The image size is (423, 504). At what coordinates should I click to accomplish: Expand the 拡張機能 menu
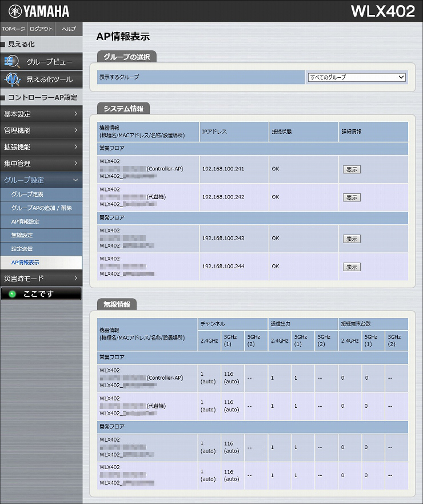41,147
